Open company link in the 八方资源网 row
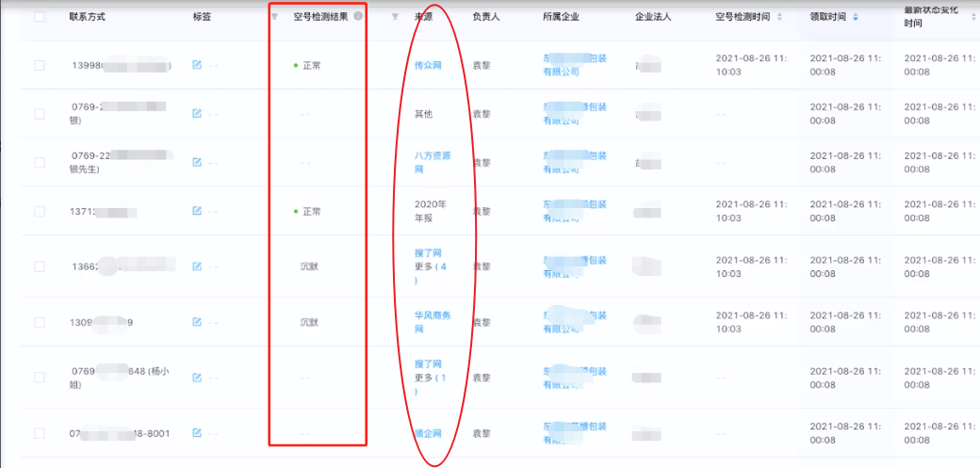 [575, 163]
